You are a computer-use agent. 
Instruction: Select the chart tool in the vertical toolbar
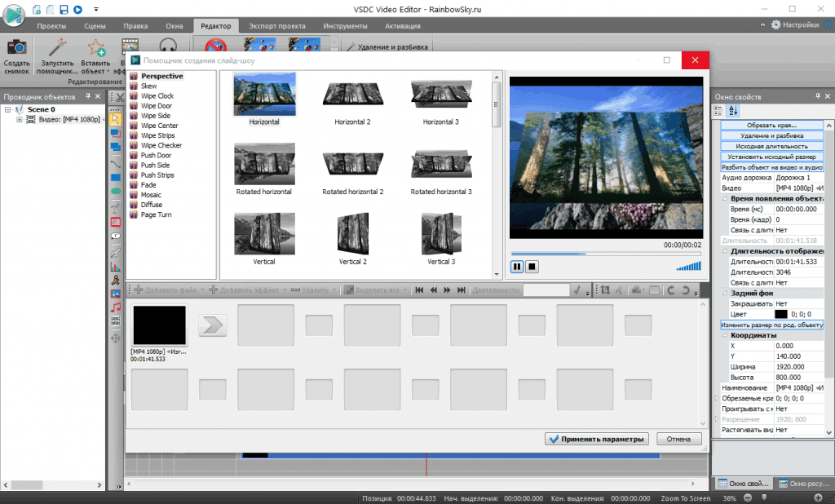(116, 267)
